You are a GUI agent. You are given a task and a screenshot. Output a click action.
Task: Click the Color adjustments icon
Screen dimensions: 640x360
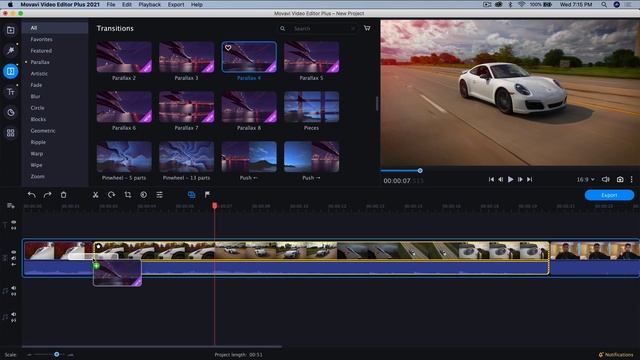click(144, 195)
